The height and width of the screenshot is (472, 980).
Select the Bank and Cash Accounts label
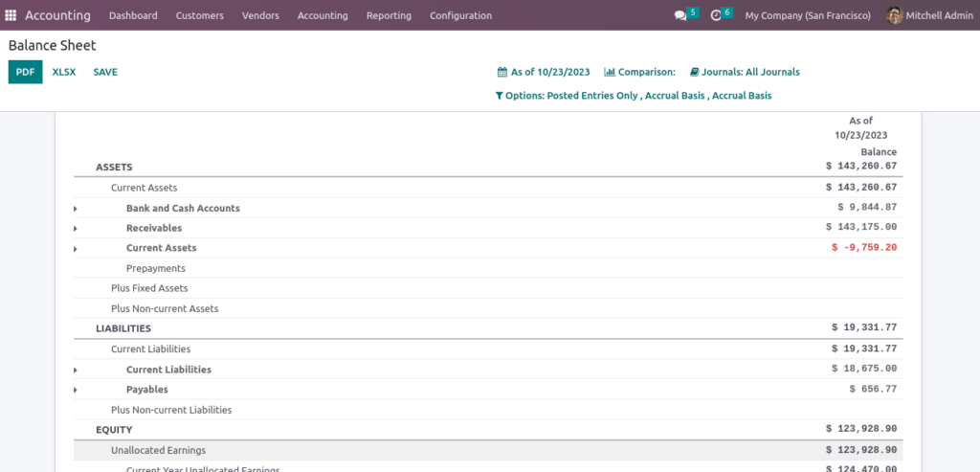(x=183, y=208)
